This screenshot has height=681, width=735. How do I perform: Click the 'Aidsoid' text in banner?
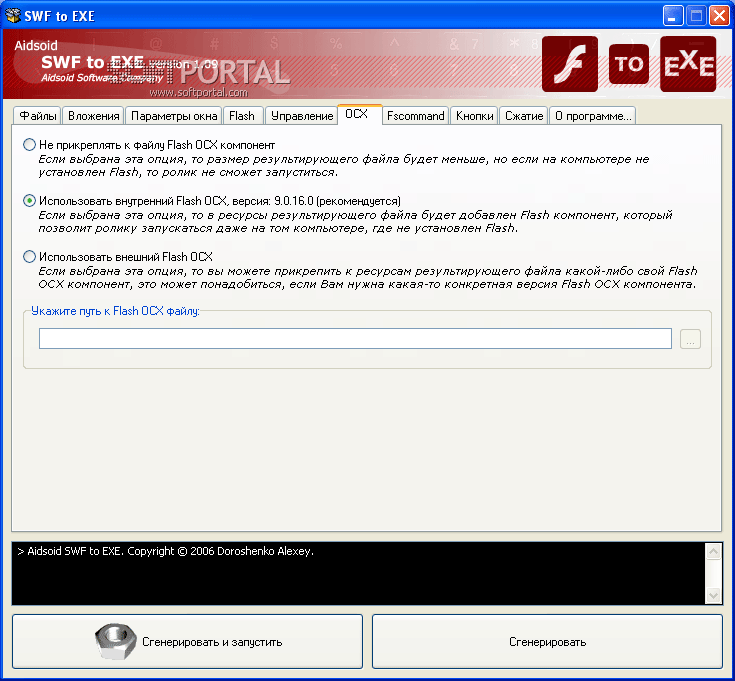[36, 45]
